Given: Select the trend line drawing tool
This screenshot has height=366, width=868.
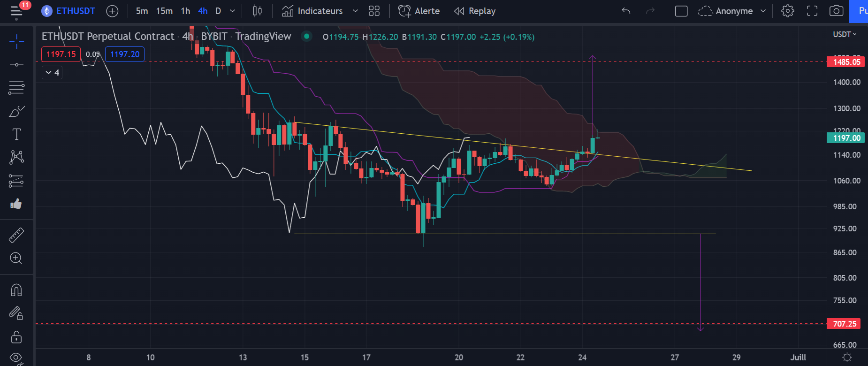Looking at the screenshot, I should [x=16, y=64].
